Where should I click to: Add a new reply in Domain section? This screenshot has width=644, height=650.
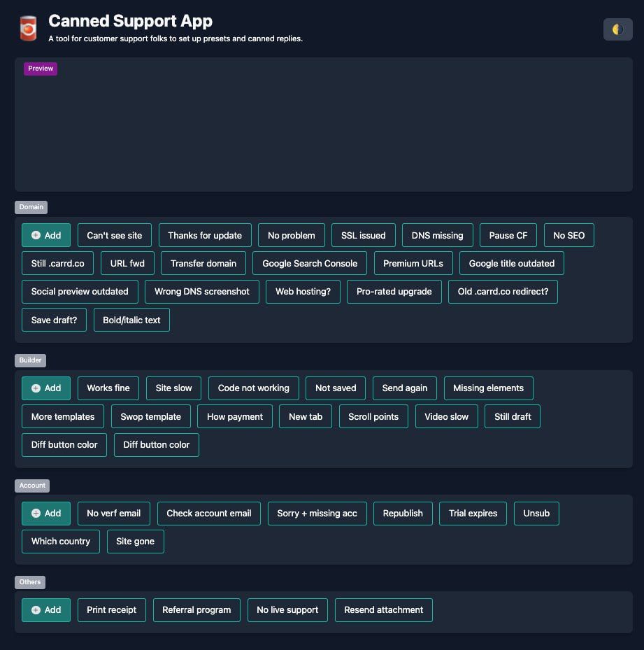click(46, 235)
